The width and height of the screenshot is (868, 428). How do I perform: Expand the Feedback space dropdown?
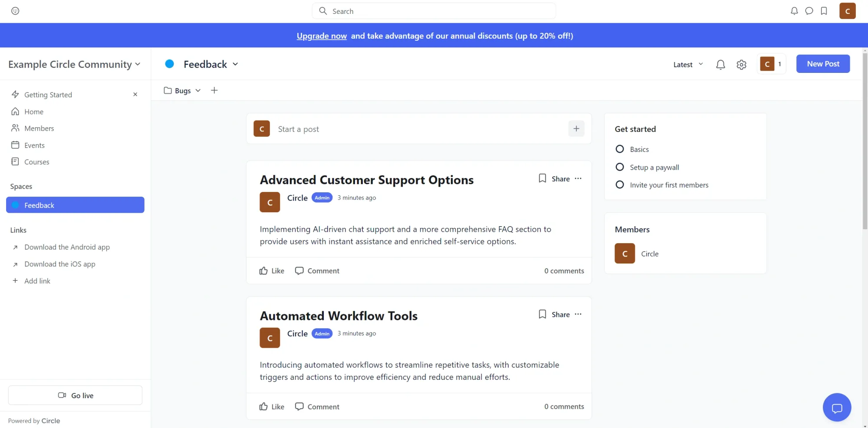pos(236,64)
